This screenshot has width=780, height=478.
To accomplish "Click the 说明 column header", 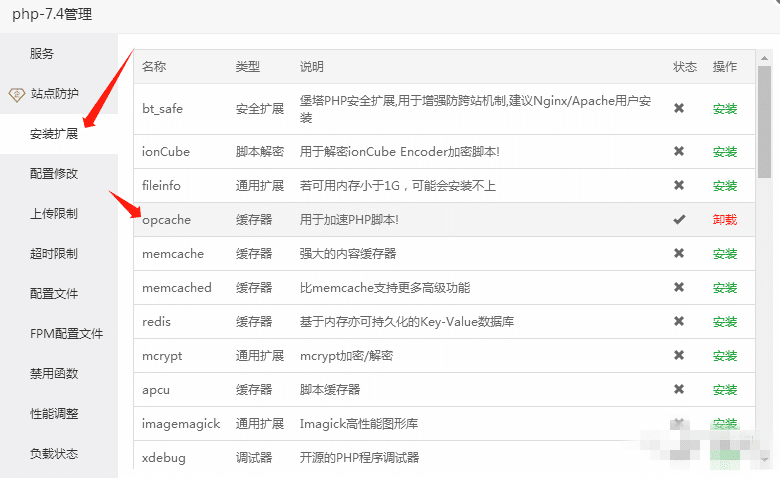I will point(311,67).
